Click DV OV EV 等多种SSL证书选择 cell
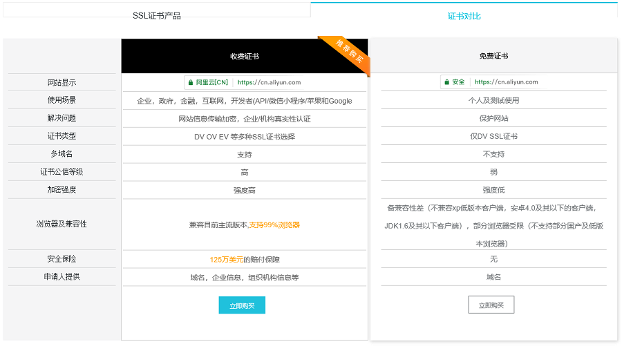The width and height of the screenshot is (622, 364). click(x=245, y=137)
